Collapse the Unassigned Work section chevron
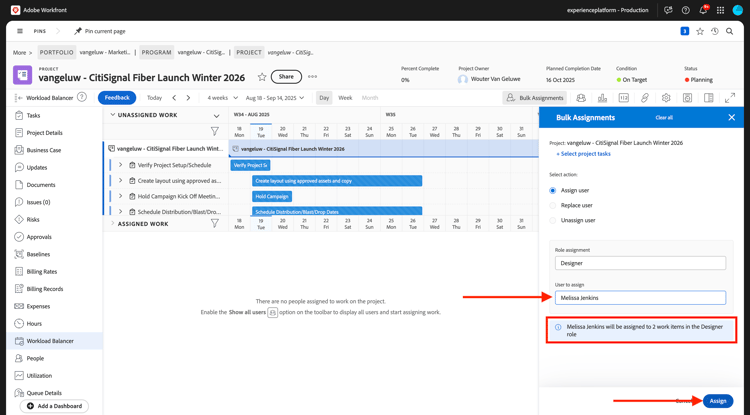Viewport: 750px width, 415px height. (113, 115)
